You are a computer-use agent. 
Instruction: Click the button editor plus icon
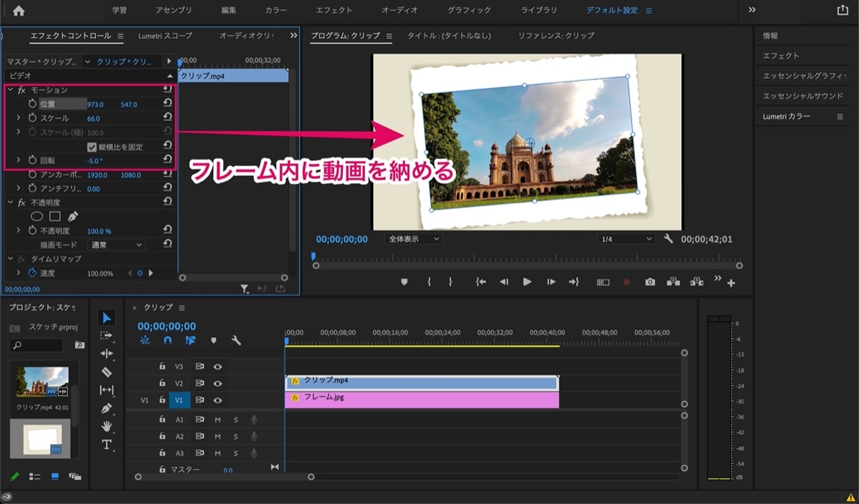731,283
